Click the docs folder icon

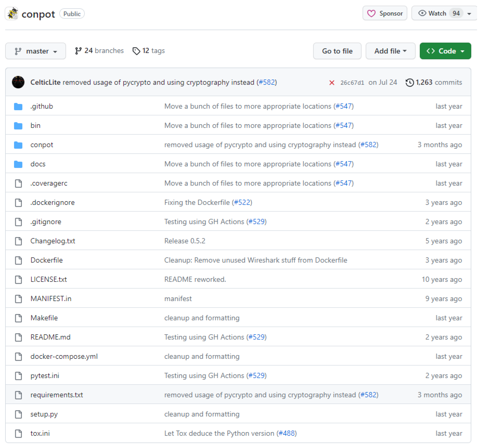point(18,164)
